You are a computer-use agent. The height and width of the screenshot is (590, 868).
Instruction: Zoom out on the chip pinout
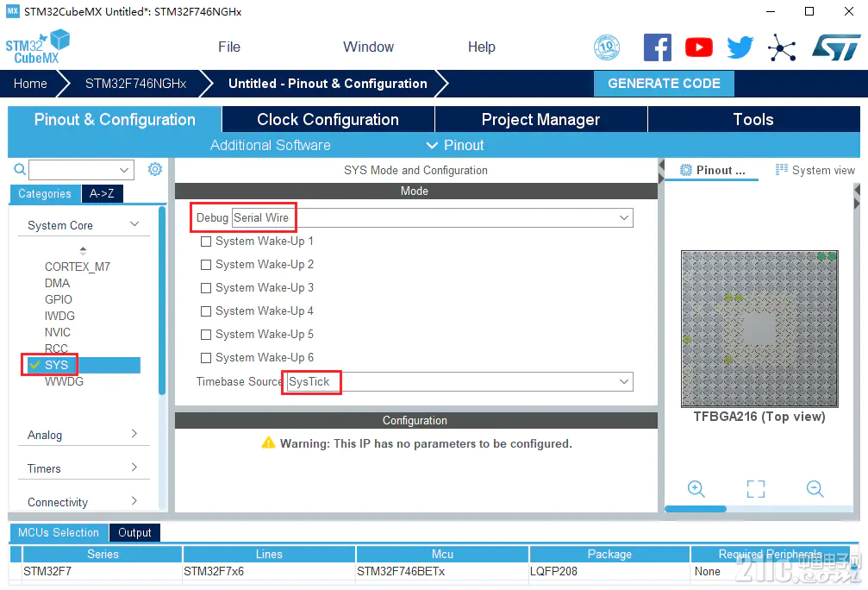815,488
